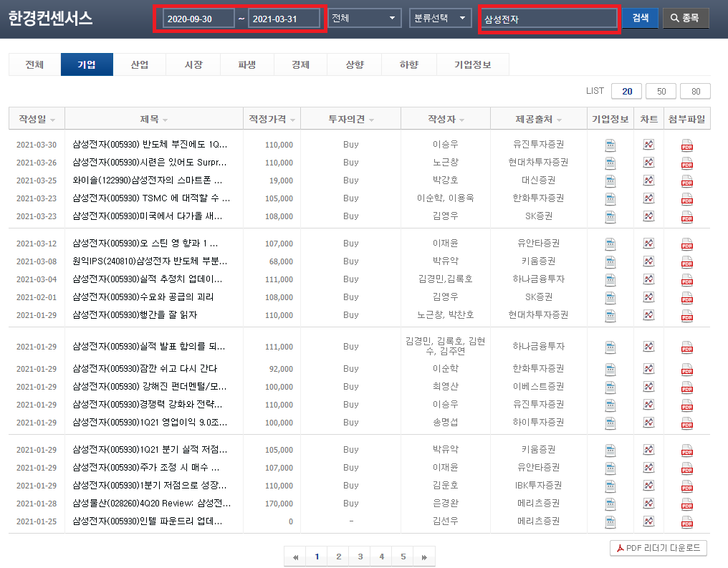Click the 종목 search magnifier button
Viewport: 728px width, 568px height.
685,18
